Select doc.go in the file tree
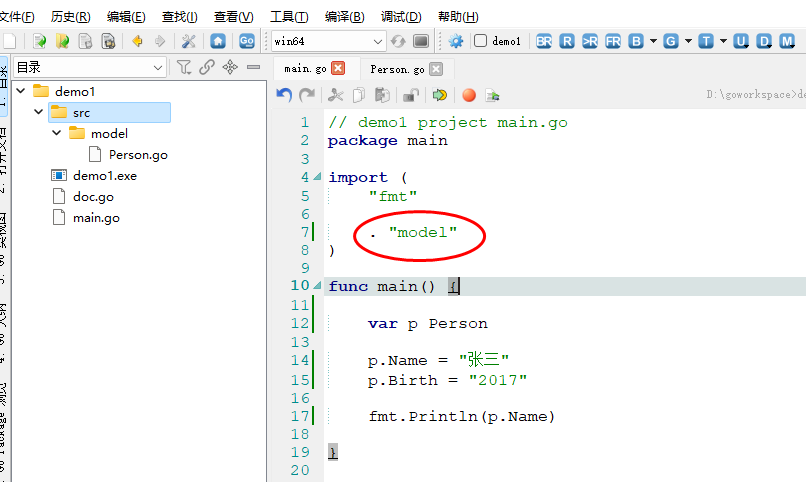Viewport: 806px width, 482px height. coord(93,196)
